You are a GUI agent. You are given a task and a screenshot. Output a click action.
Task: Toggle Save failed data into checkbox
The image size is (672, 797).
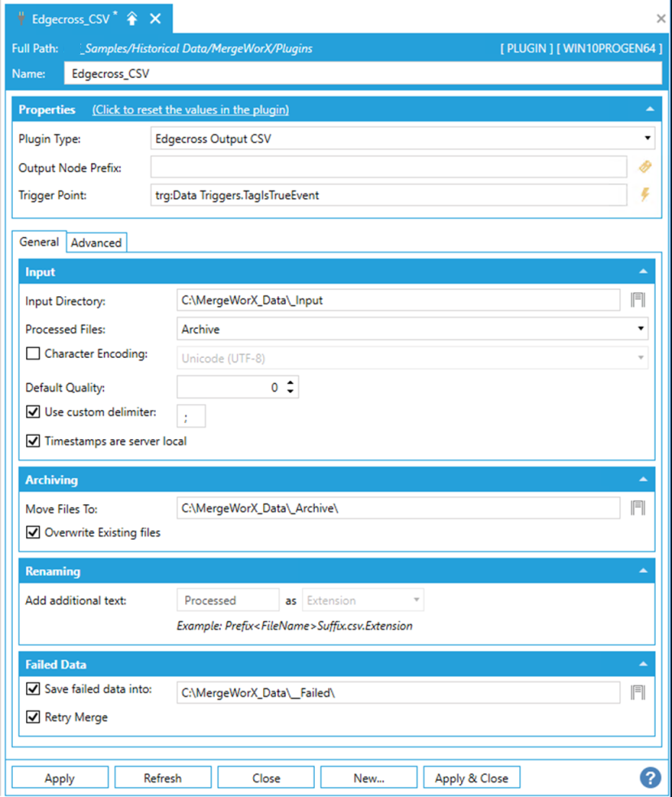(33, 689)
